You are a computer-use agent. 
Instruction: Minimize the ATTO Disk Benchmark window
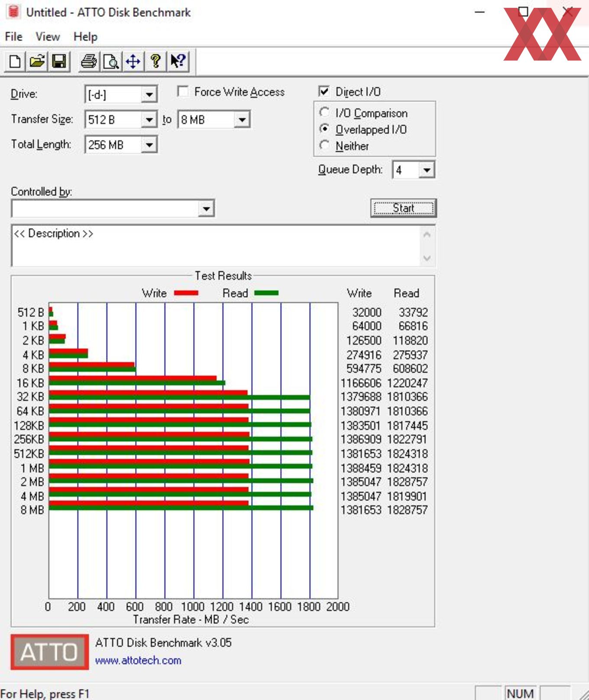pos(479,12)
